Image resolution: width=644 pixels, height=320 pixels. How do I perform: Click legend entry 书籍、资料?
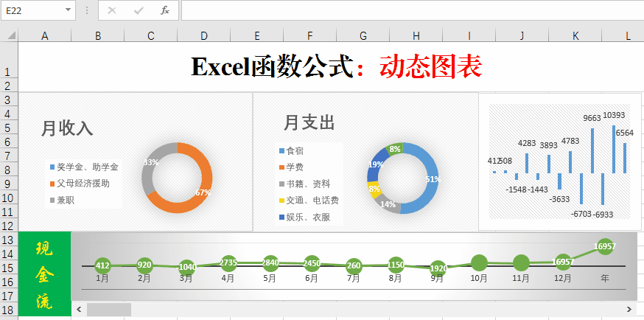304,184
